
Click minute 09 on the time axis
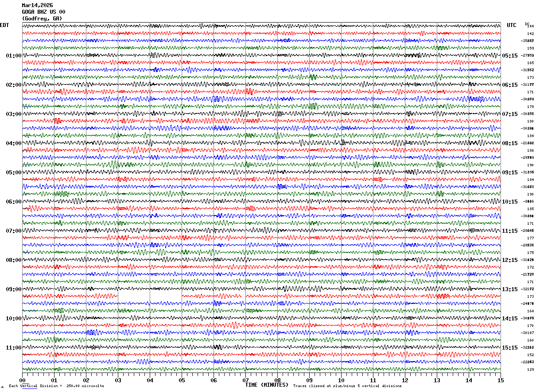click(309, 380)
